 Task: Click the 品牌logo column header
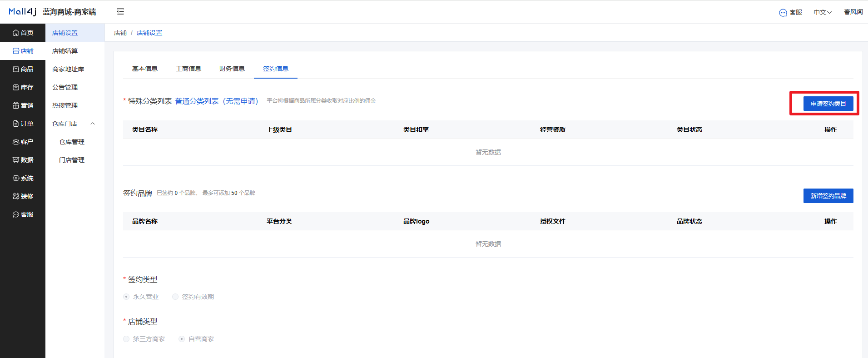coord(416,221)
